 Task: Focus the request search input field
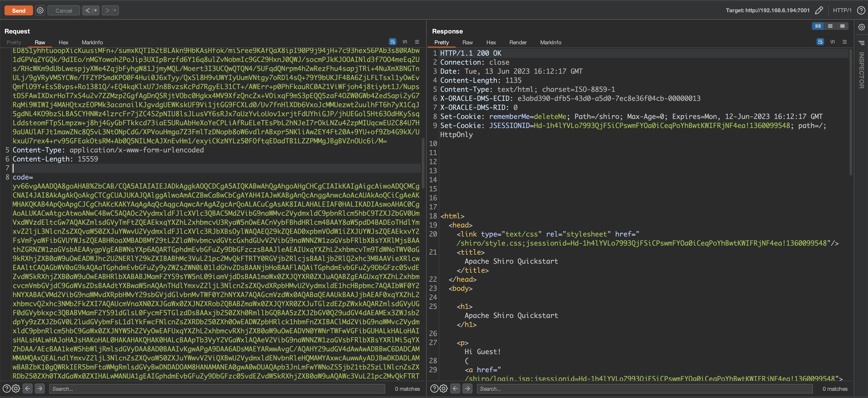[x=217, y=389]
